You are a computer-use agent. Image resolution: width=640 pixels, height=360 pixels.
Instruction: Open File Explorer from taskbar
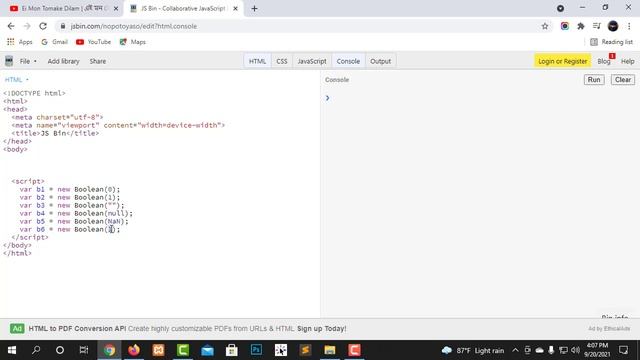click(330, 350)
